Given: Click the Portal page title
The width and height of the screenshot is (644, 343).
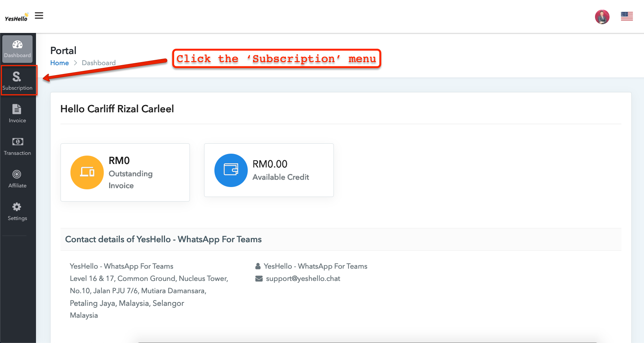Looking at the screenshot, I should [64, 51].
